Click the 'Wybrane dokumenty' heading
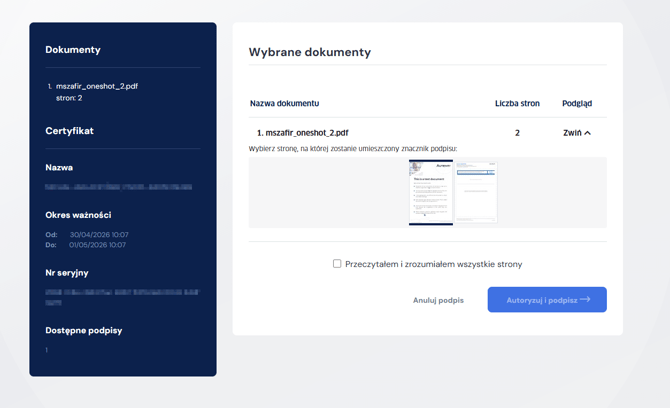This screenshot has width=670, height=408. coord(310,52)
